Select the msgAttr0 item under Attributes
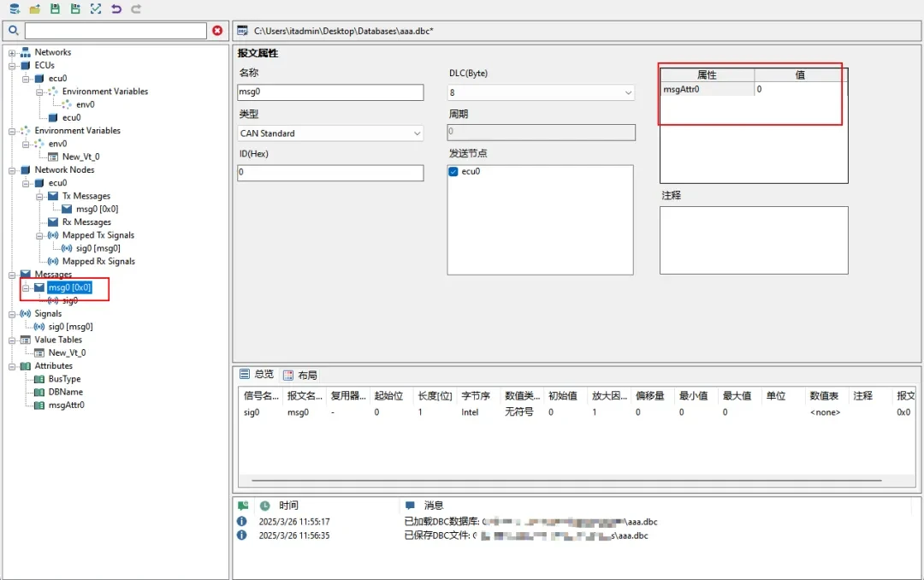Image resolution: width=924 pixels, height=580 pixels. (x=66, y=405)
